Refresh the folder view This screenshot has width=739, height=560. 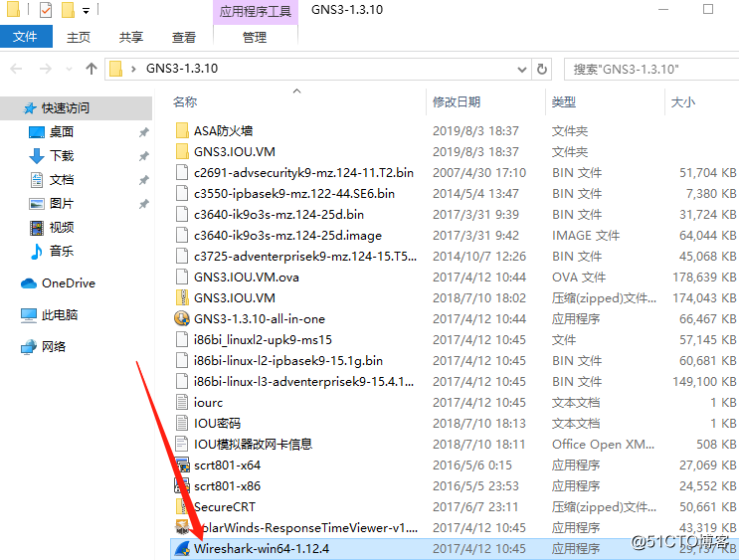tap(542, 70)
